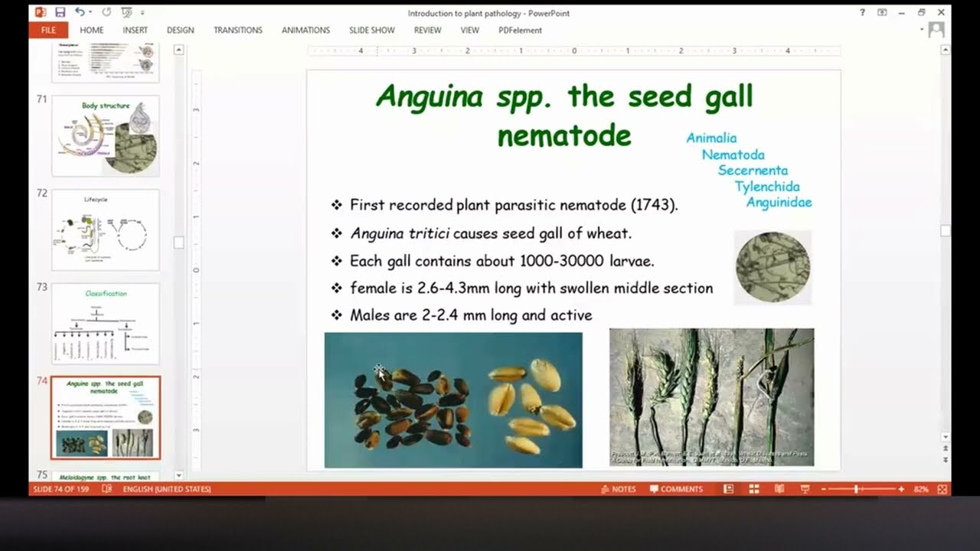Click 'Animalia' classification text

click(711, 138)
